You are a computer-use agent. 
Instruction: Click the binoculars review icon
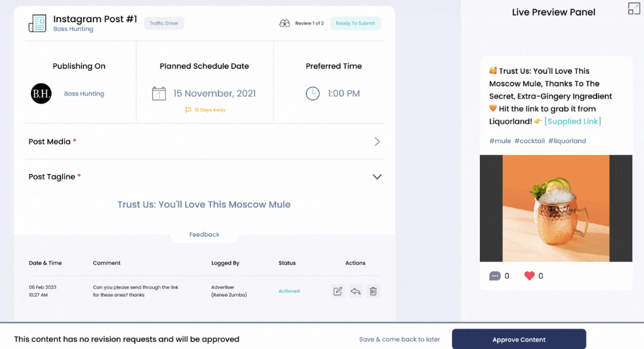tap(284, 23)
